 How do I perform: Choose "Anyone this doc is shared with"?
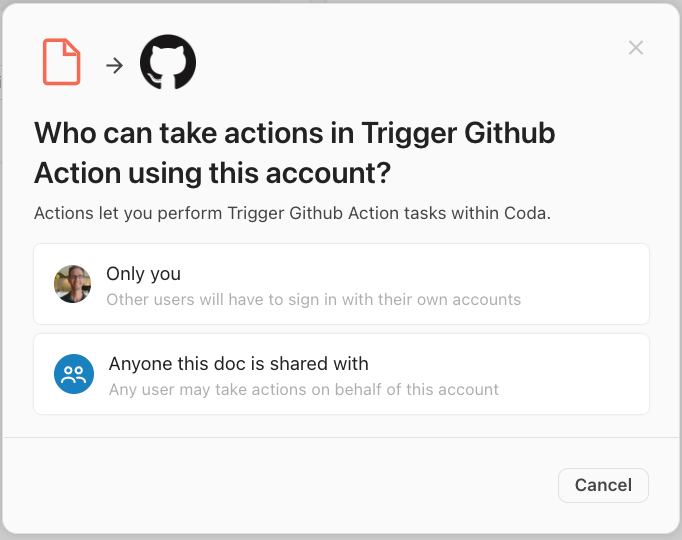(238, 364)
